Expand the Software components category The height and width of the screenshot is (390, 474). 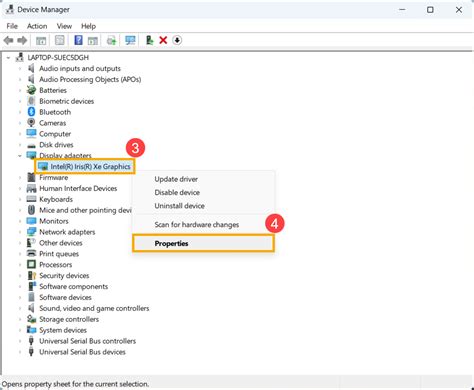20,286
